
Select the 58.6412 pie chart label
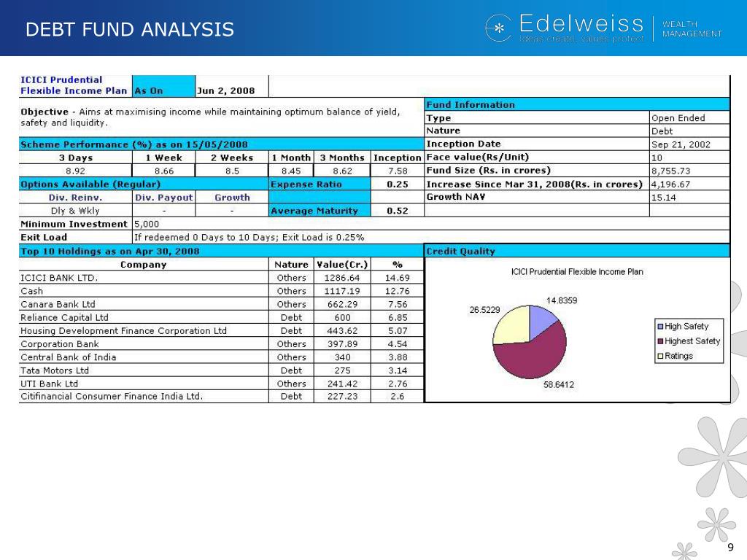click(x=558, y=384)
